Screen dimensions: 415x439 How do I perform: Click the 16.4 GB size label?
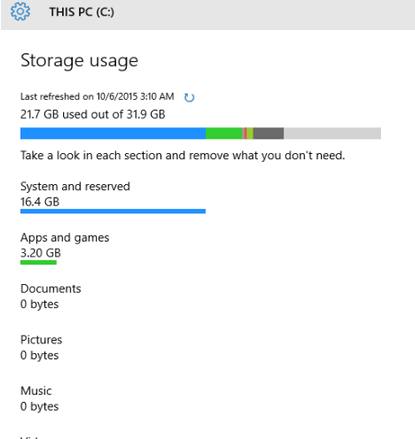[40, 202]
